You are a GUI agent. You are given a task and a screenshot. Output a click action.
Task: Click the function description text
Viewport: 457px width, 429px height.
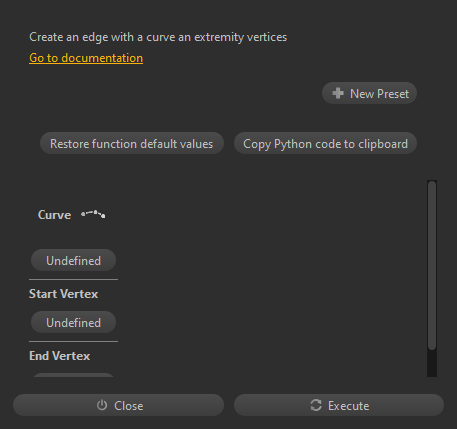[x=158, y=37]
